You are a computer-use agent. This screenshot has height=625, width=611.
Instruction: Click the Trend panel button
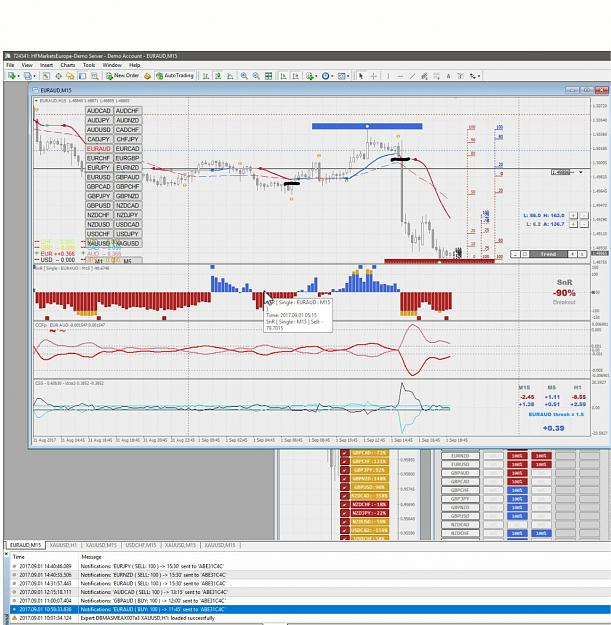click(x=548, y=254)
